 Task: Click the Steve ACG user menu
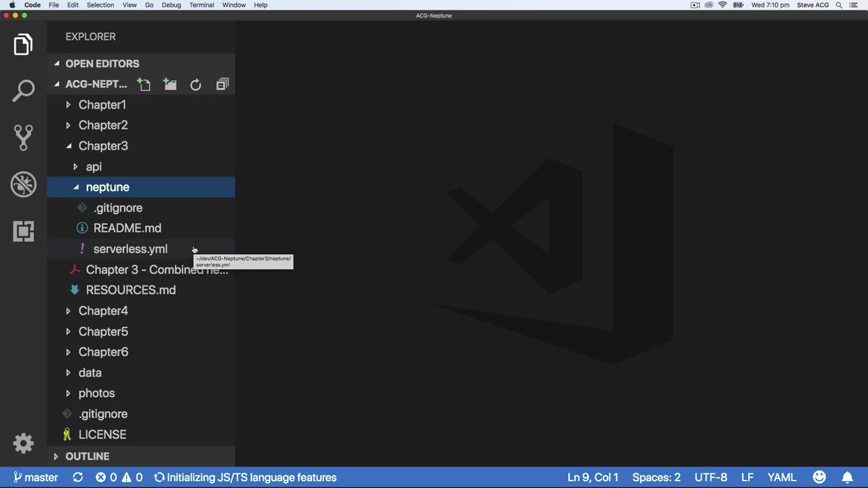(x=812, y=5)
